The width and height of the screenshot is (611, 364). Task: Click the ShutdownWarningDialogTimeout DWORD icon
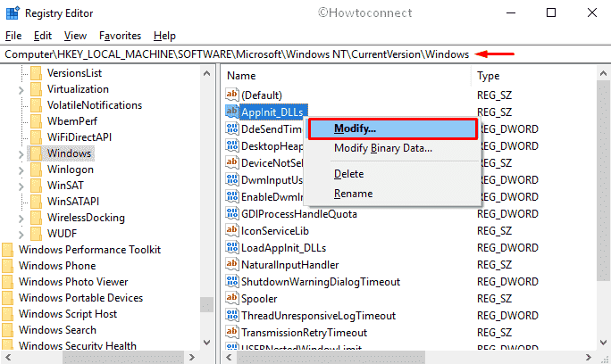232,281
